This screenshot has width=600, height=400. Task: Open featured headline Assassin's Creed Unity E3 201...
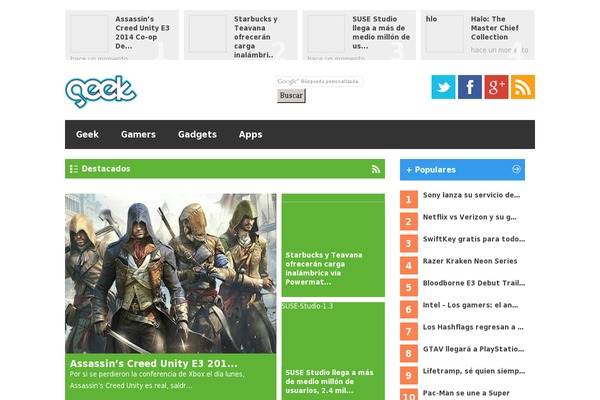click(153, 363)
